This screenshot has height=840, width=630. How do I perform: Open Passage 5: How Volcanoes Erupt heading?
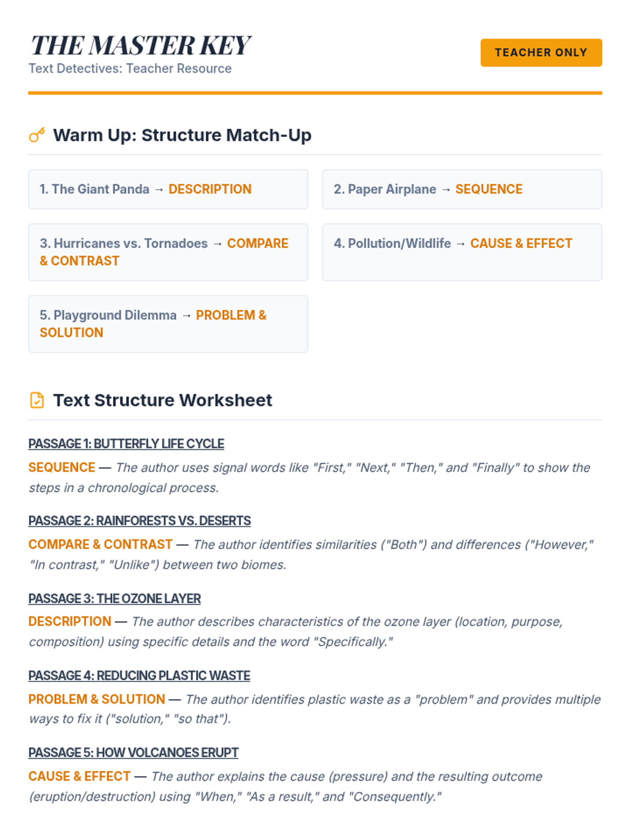tap(133, 753)
